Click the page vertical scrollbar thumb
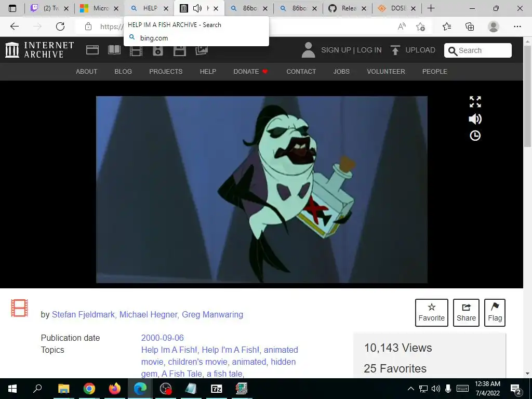532x399 pixels. point(527,96)
